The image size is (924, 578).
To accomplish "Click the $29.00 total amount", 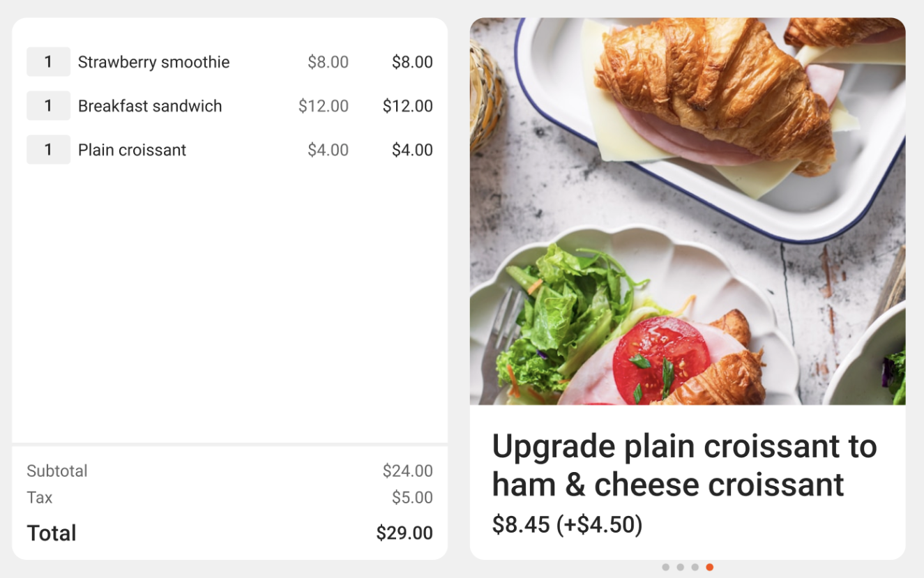I will (x=404, y=533).
